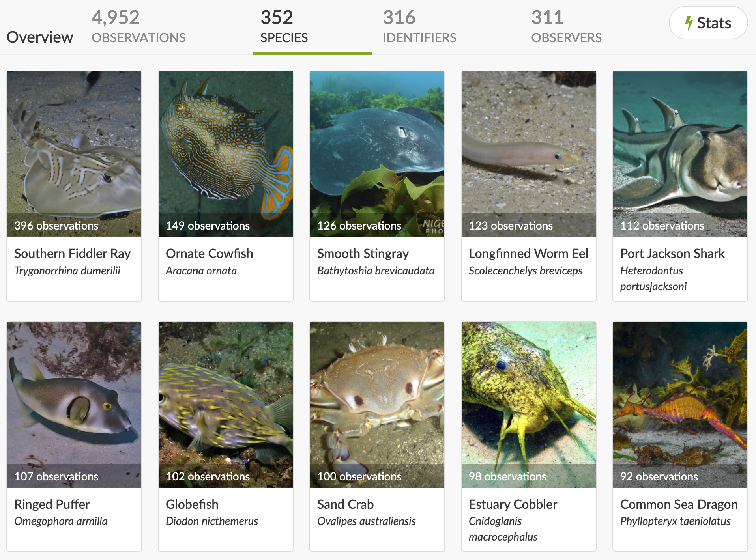756x560 pixels.
Task: Open the 396 observations link
Action: [x=56, y=226]
